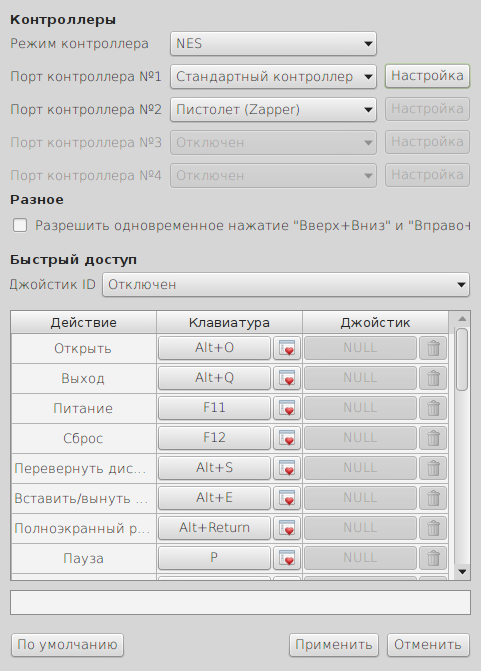Click the trash icon in the Сброс row
The width and height of the screenshot is (481, 671).
[x=433, y=438]
